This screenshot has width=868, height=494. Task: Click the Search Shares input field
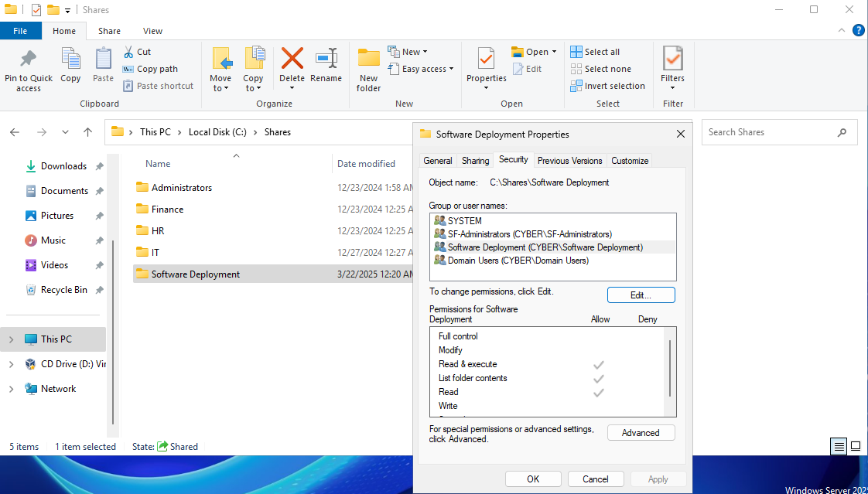point(769,132)
